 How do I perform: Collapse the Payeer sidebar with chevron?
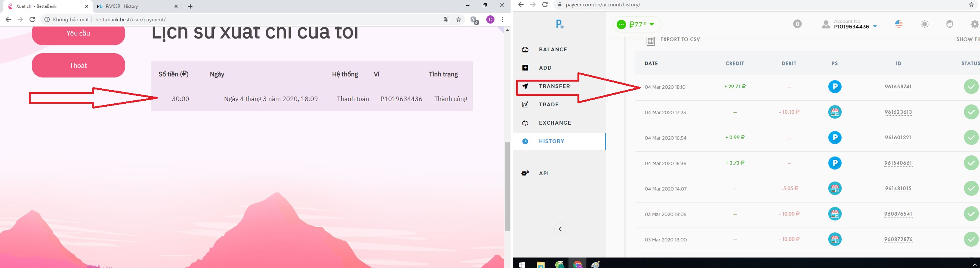560,229
